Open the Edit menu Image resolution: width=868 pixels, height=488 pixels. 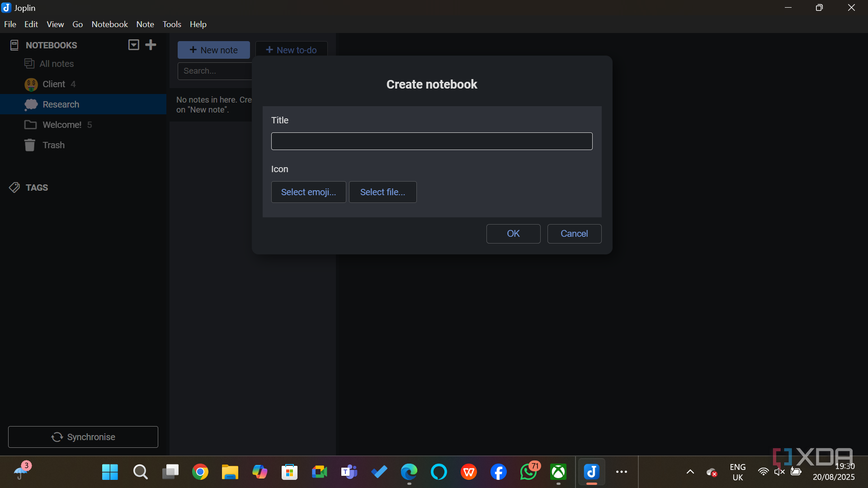(x=31, y=24)
